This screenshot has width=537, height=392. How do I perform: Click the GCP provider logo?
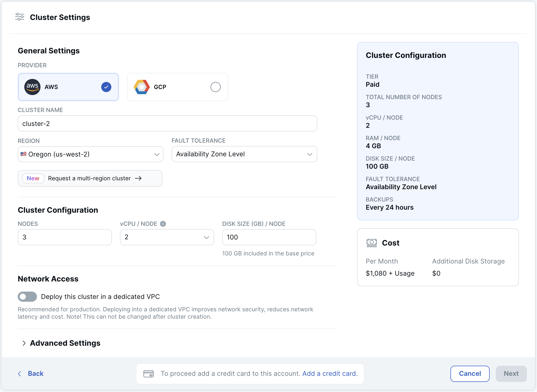[x=141, y=87]
